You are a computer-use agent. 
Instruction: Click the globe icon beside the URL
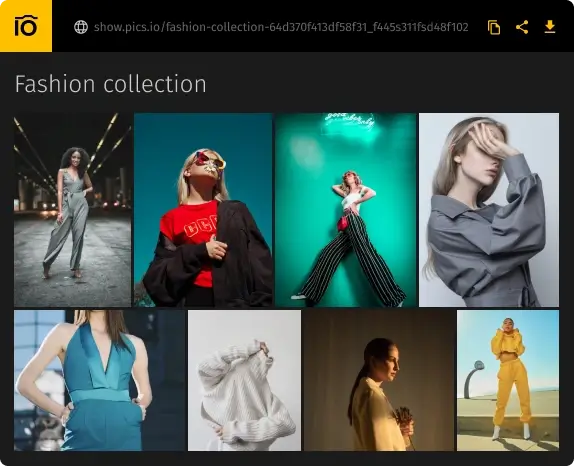81,27
